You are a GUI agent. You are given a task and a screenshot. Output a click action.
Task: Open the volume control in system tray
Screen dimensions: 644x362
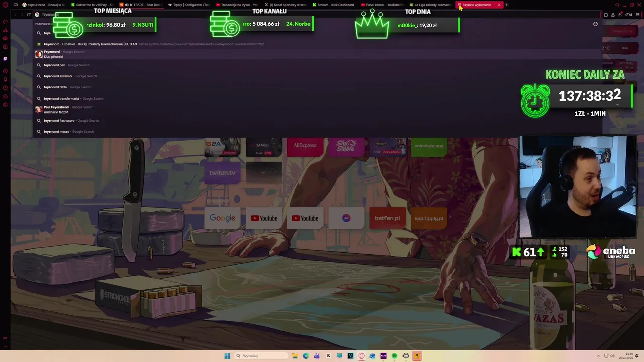coord(613,356)
